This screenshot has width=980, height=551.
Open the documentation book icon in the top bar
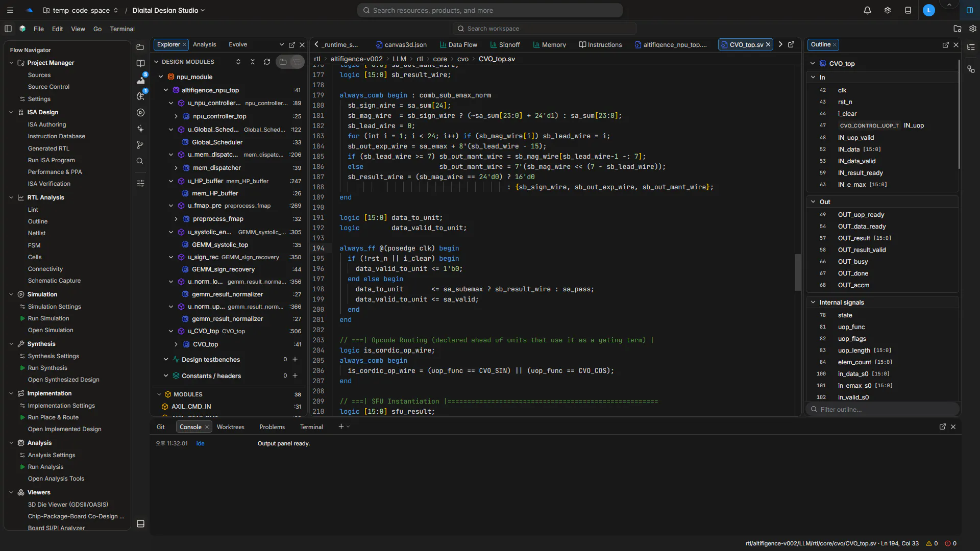coord(908,10)
